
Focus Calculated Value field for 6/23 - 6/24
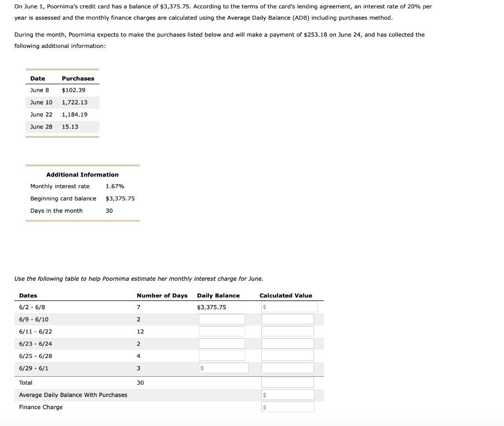pos(287,343)
